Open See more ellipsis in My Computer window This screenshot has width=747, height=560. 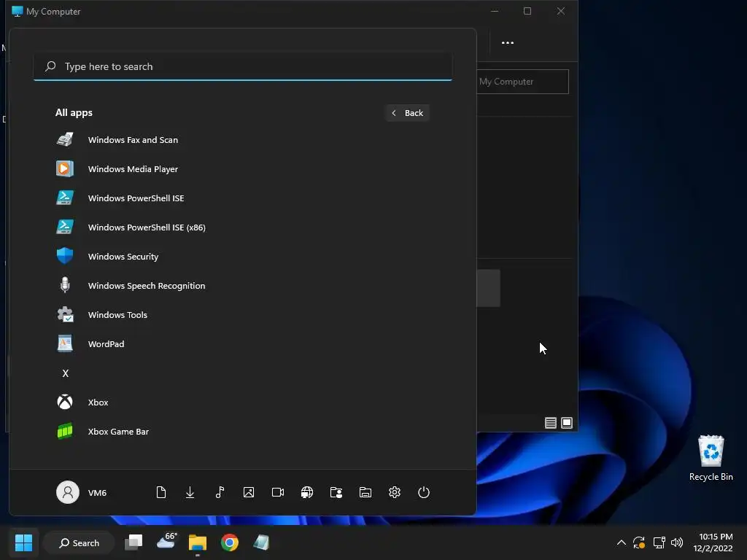click(x=508, y=42)
